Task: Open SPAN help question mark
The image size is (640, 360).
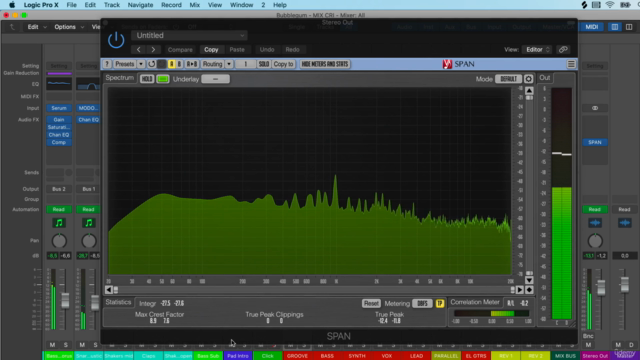Action: tap(107, 64)
